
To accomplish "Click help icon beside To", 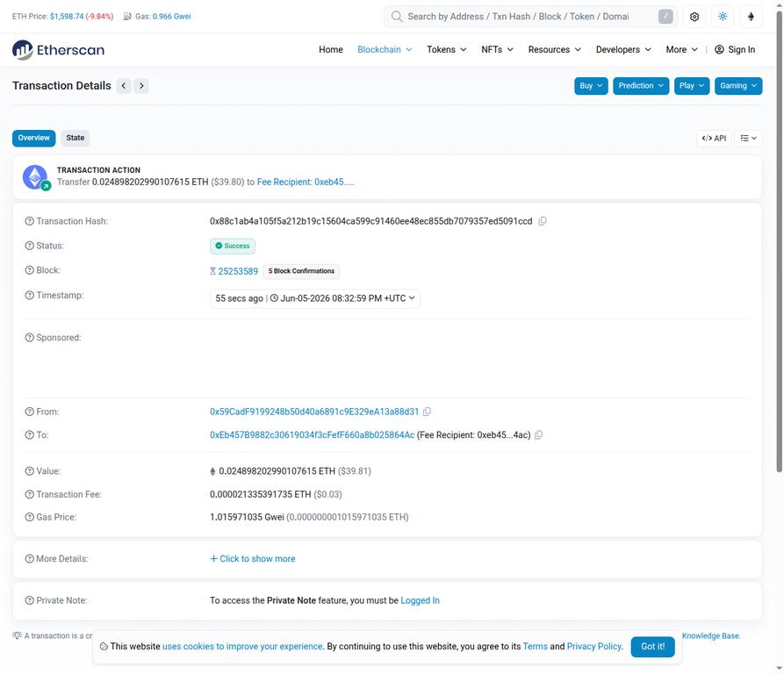I will [x=30, y=435].
